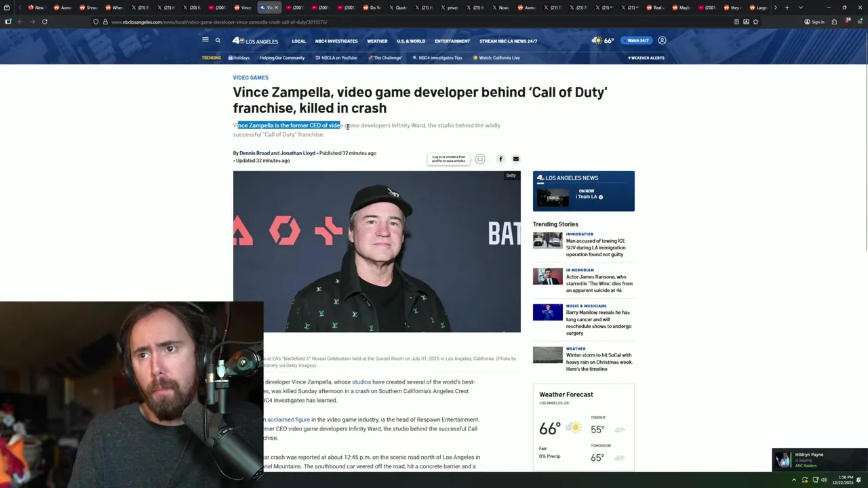This screenshot has width=868, height=488.
Task: Click the 'studios' hyperlink in article
Action: coord(361,382)
